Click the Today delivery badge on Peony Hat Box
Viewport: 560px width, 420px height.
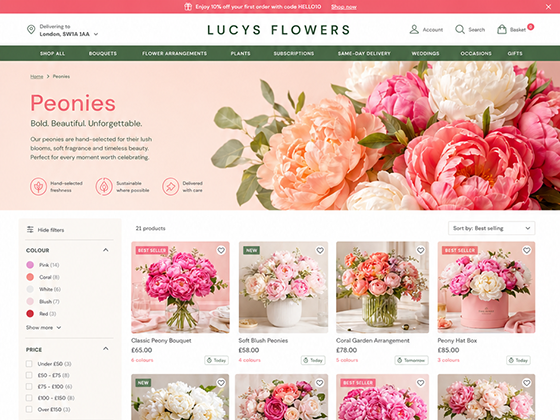pos(518,360)
